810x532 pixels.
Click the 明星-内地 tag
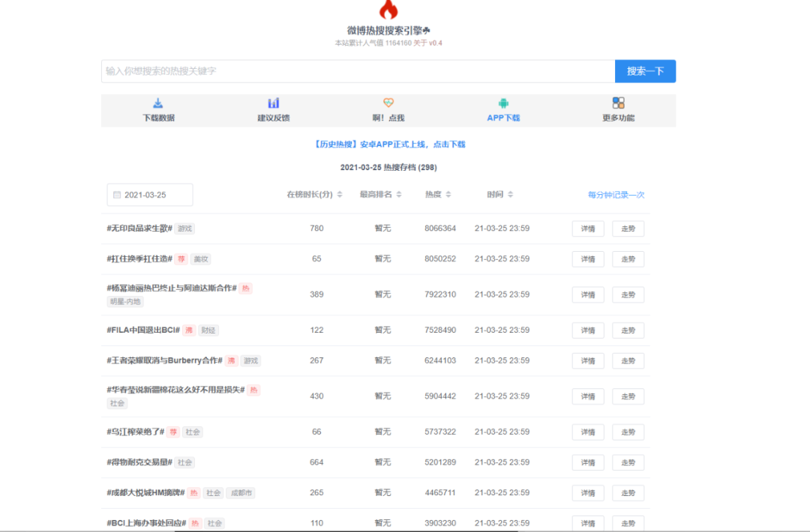(125, 301)
